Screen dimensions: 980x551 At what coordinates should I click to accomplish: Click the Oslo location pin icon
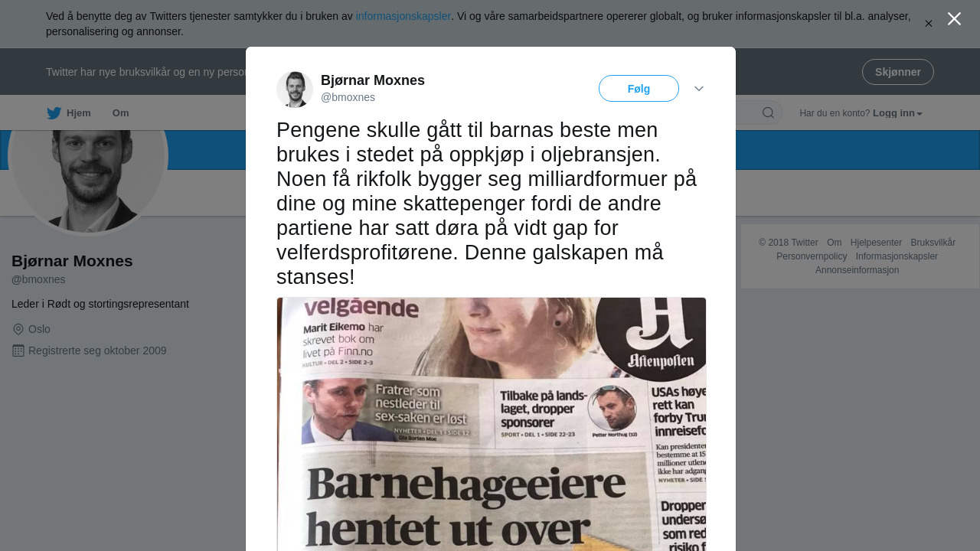coord(18,329)
